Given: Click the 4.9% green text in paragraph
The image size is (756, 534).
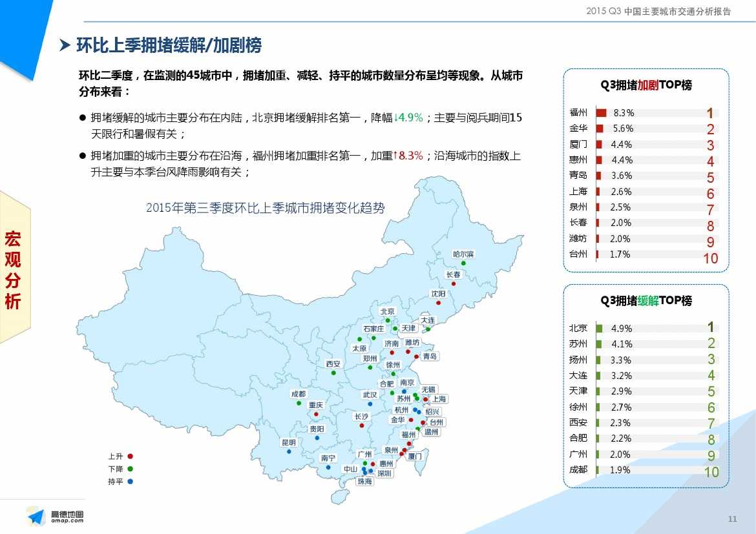Looking at the screenshot, I should coord(408,118).
